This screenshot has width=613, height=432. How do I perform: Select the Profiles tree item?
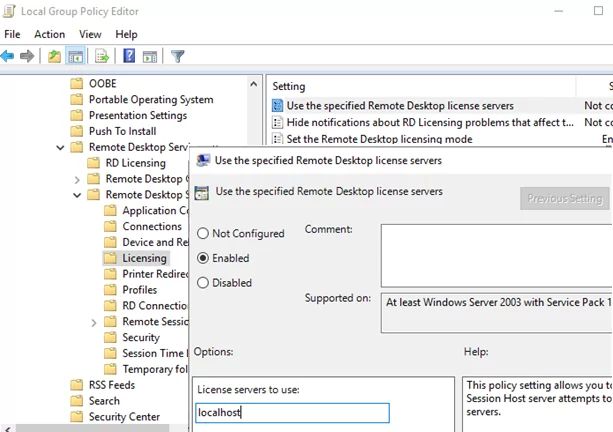(x=140, y=290)
